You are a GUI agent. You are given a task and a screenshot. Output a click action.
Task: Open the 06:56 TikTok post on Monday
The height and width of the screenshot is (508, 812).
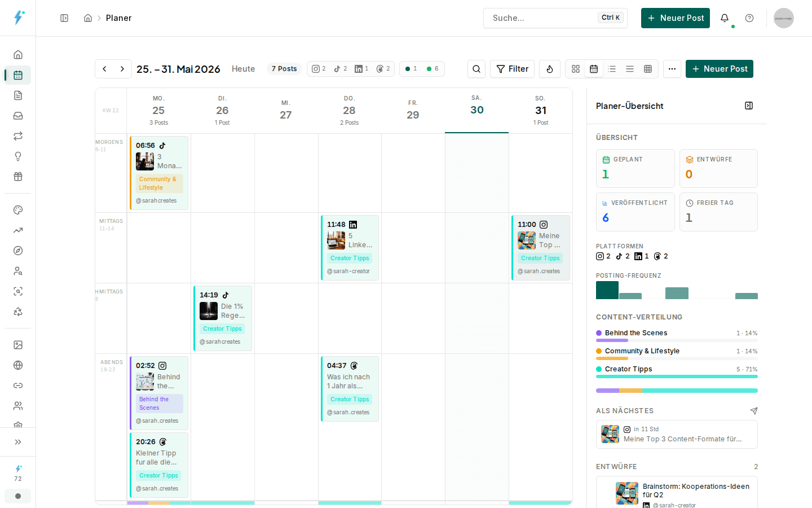coord(159,173)
